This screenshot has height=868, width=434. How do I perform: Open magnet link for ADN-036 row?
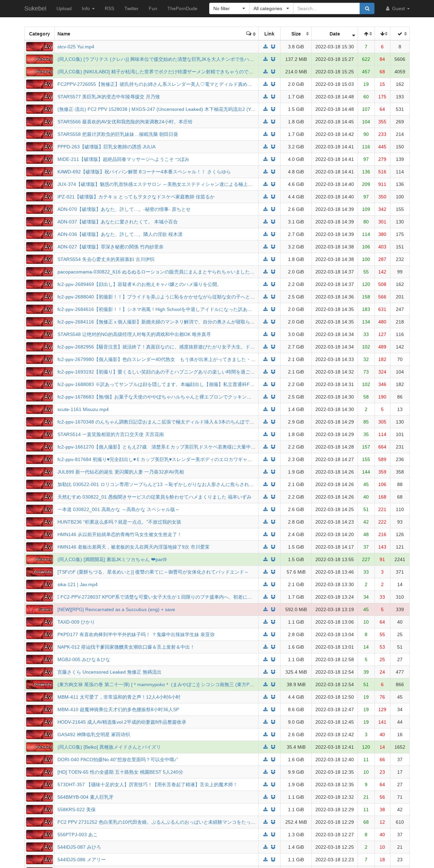273,234
